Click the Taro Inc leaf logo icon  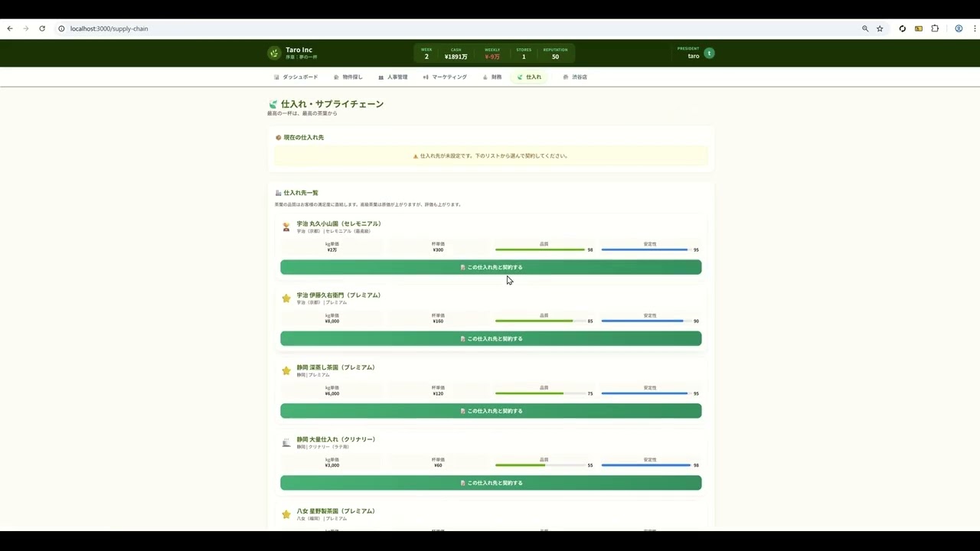click(x=274, y=53)
